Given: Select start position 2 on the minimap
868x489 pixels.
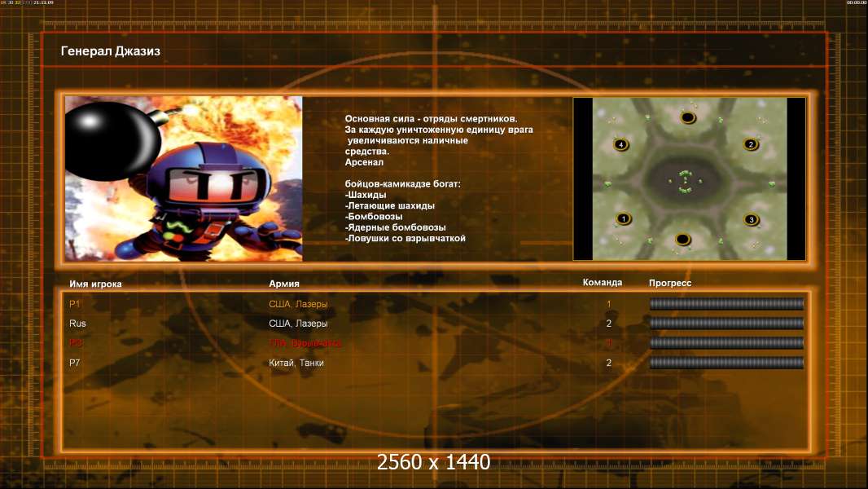Looking at the screenshot, I should pos(751,144).
